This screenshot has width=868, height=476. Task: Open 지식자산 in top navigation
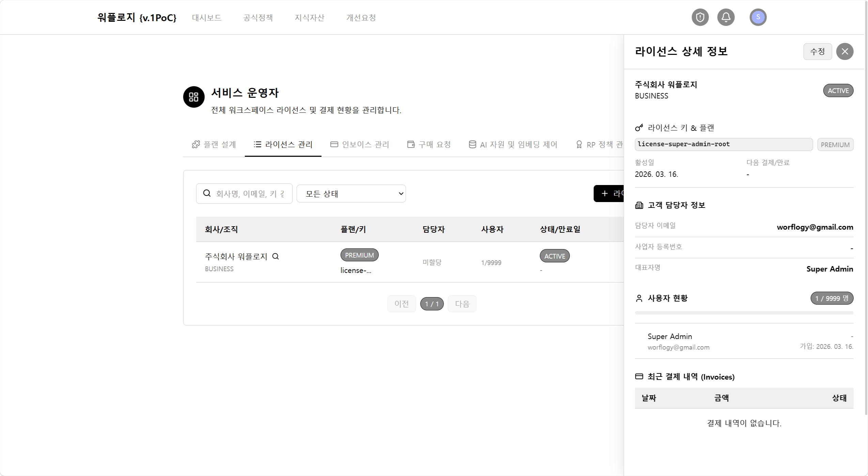coord(310,17)
